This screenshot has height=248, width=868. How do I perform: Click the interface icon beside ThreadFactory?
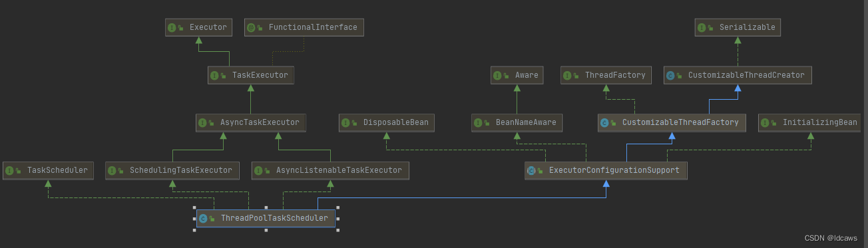click(x=568, y=76)
